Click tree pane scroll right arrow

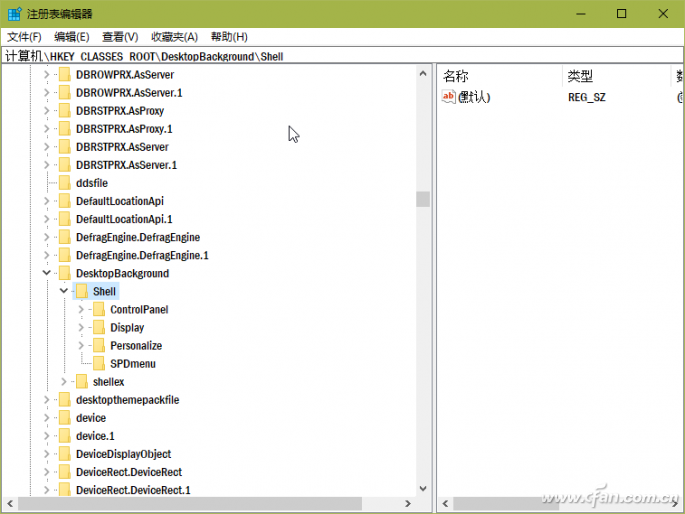tap(408, 504)
